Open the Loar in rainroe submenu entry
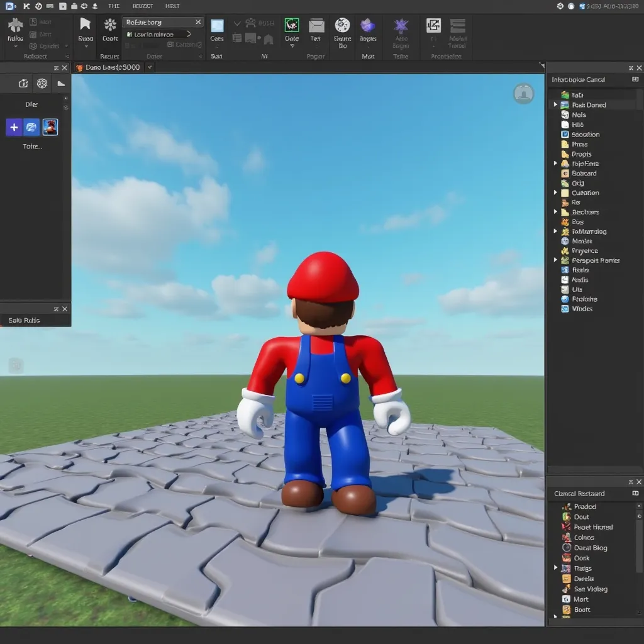The width and height of the screenshot is (644, 644). 158,34
